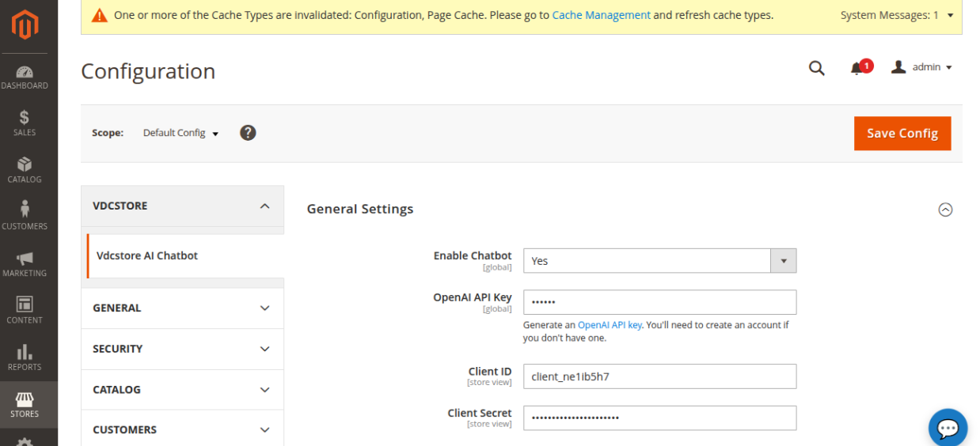980x446 pixels.
Task: Open the Dashboard sidebar icon
Action: pos(25,77)
